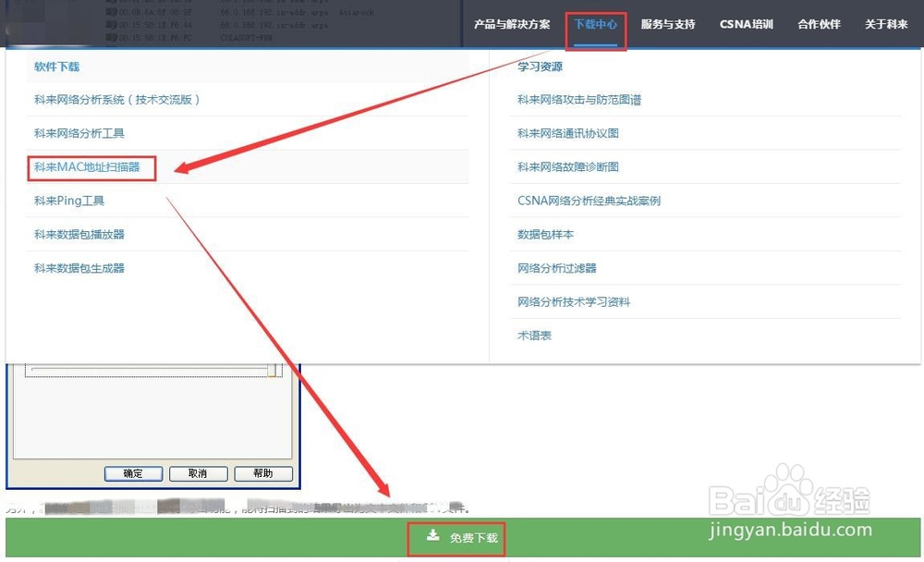Screen dimensions: 924x562
Task: Open the 网络分析过滤器 link
Action: (x=557, y=268)
